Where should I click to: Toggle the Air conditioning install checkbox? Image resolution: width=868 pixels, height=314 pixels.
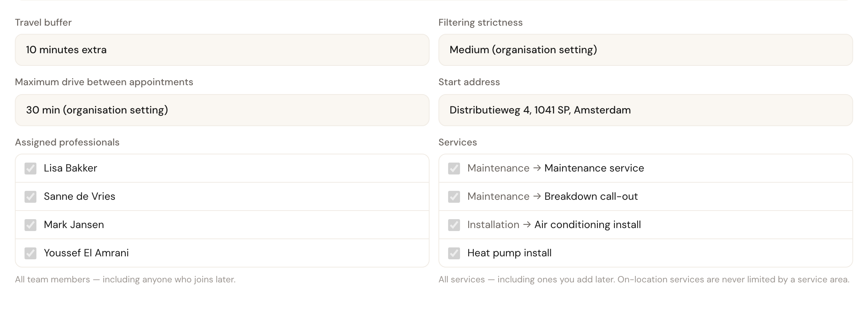tap(454, 225)
